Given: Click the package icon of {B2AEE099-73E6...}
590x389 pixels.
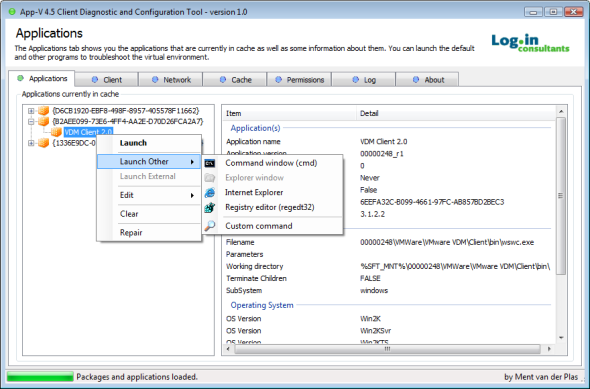Looking at the screenshot, I should 44,121.
